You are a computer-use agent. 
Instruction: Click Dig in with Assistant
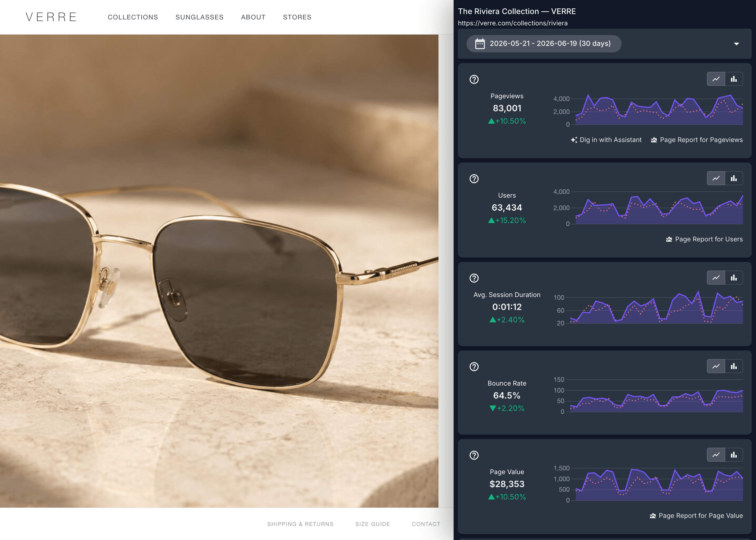[x=606, y=140]
